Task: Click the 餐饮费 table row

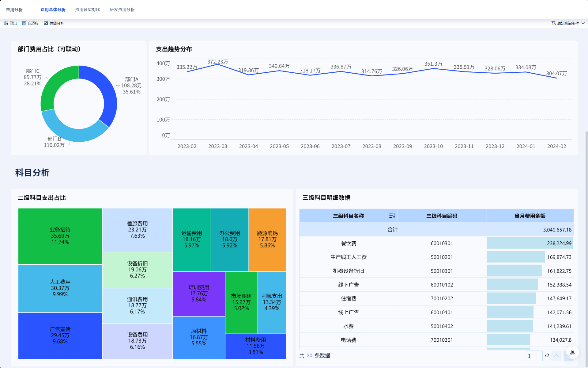Action: (x=349, y=243)
